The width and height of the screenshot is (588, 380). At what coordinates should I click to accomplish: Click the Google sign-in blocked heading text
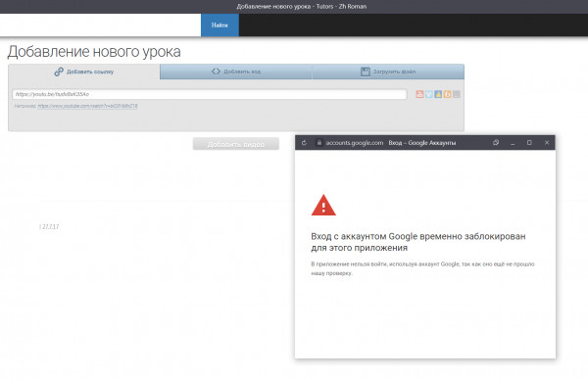(x=418, y=242)
